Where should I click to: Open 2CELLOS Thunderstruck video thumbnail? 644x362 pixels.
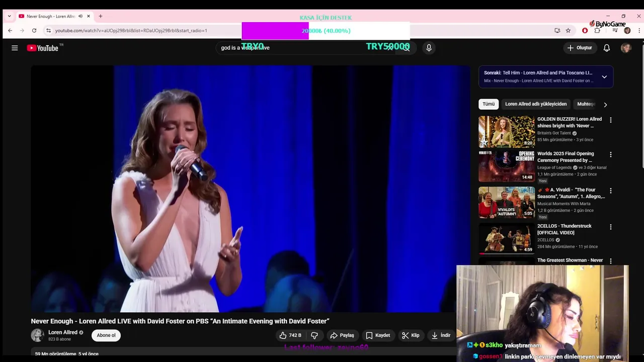507,239
